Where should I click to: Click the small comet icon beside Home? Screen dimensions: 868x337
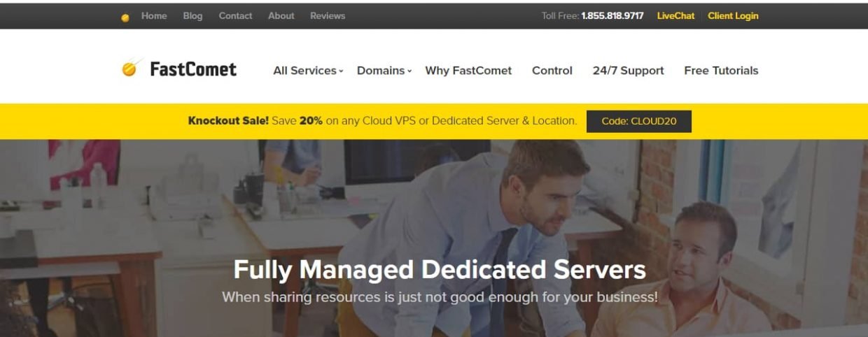pyautogui.click(x=125, y=17)
